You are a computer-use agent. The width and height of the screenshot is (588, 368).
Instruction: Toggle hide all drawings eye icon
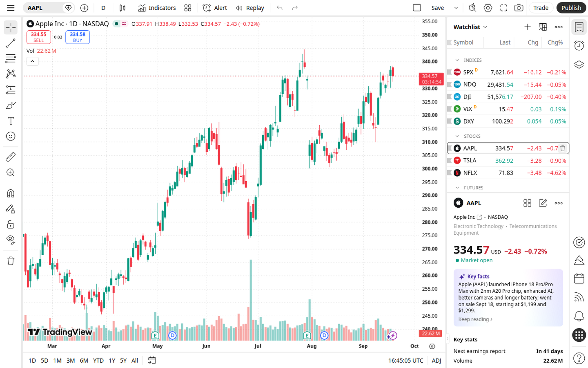[x=11, y=240]
